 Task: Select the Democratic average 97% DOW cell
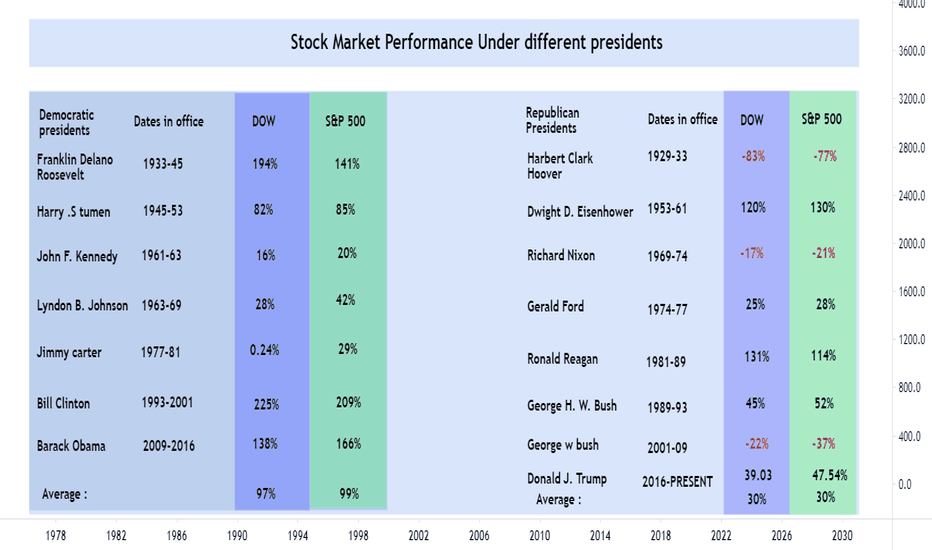tap(266, 494)
